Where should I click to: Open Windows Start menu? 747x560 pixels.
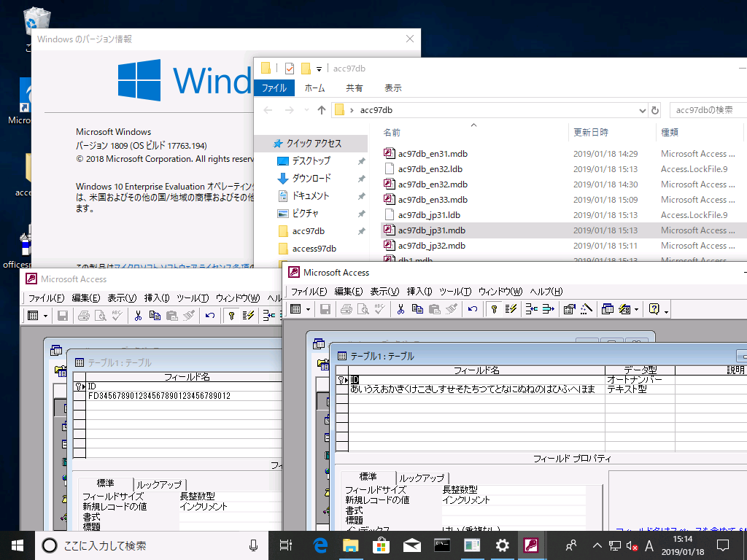18,545
